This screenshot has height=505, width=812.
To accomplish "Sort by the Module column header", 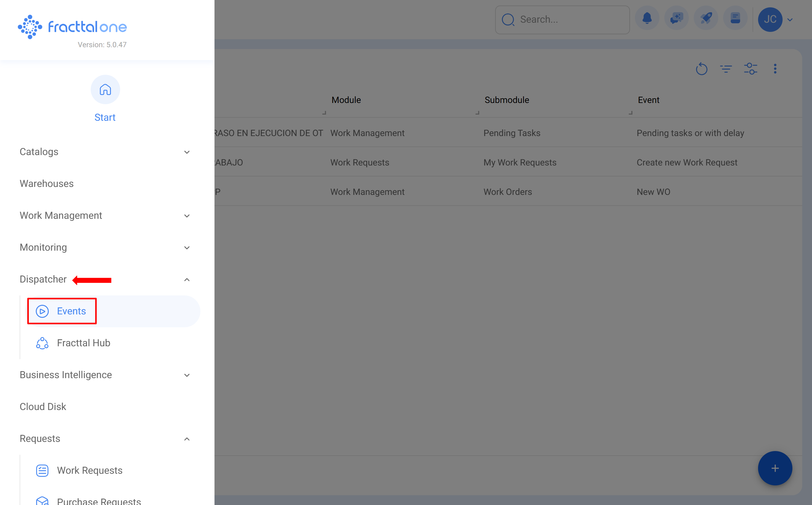I will [x=346, y=100].
